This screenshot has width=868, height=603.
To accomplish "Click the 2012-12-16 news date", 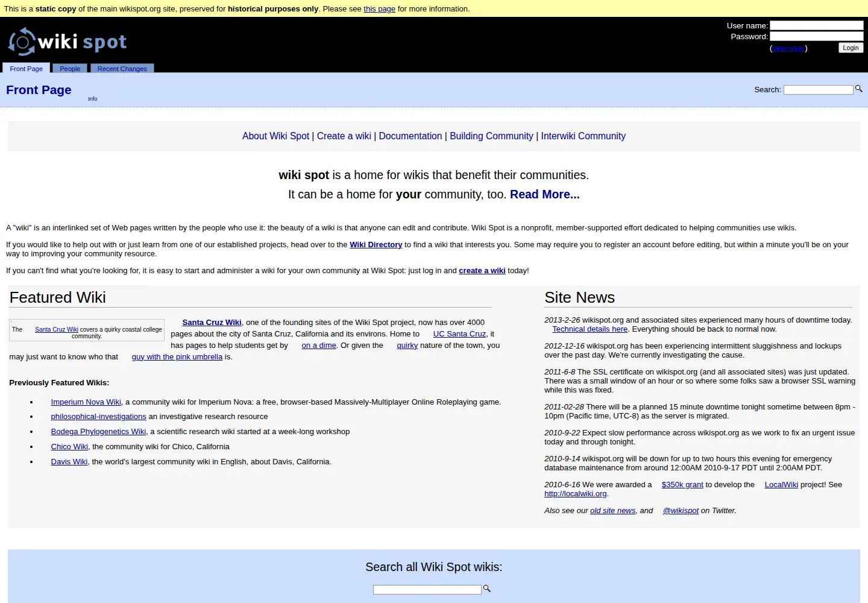I will click(564, 346).
